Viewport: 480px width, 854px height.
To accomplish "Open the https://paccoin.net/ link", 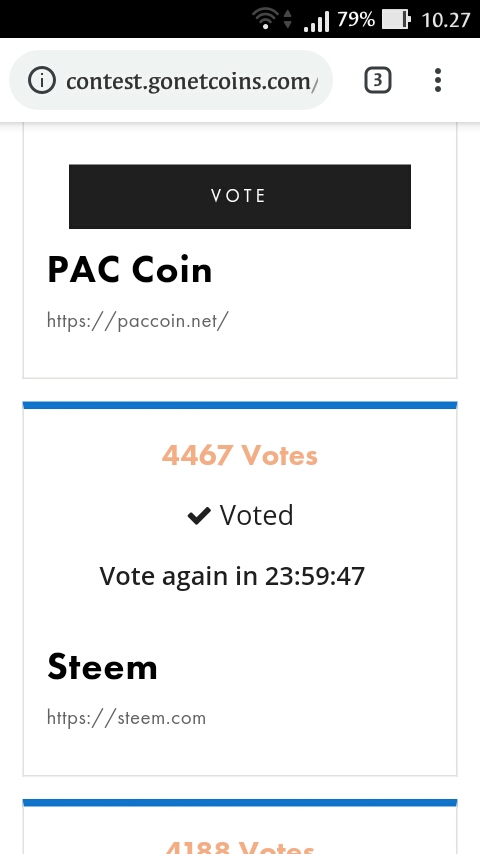I will pos(138,320).
